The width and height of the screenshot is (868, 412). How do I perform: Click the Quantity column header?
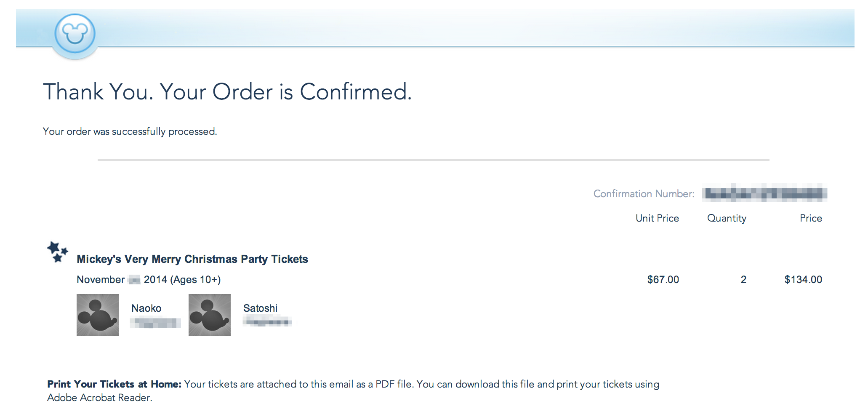(x=727, y=218)
